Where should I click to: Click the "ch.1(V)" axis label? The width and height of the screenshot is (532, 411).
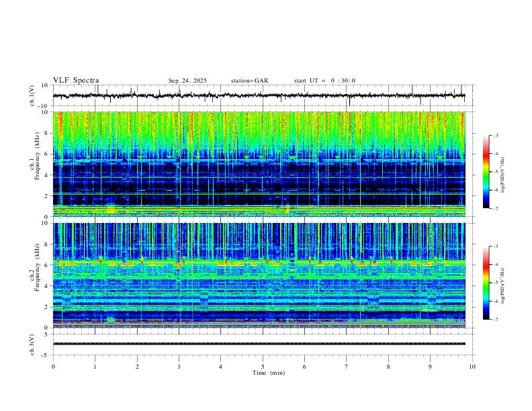click(32, 95)
